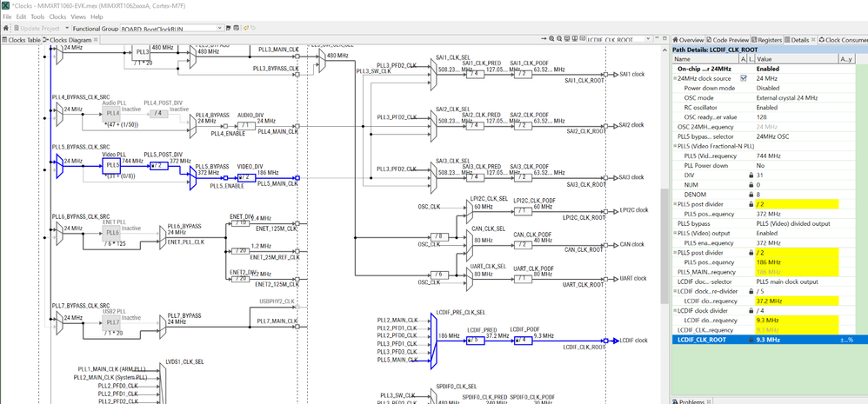Select the Power down mode Disabled value
The width and height of the screenshot is (868, 404).
pos(768,89)
